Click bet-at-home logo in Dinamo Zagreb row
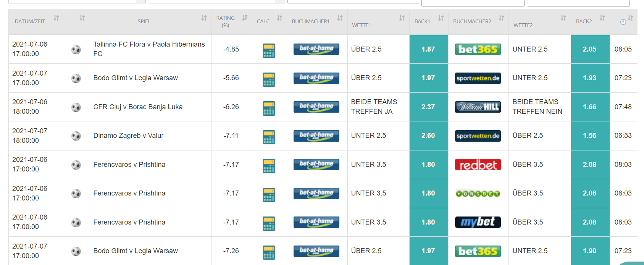The image size is (644, 265). click(x=316, y=136)
